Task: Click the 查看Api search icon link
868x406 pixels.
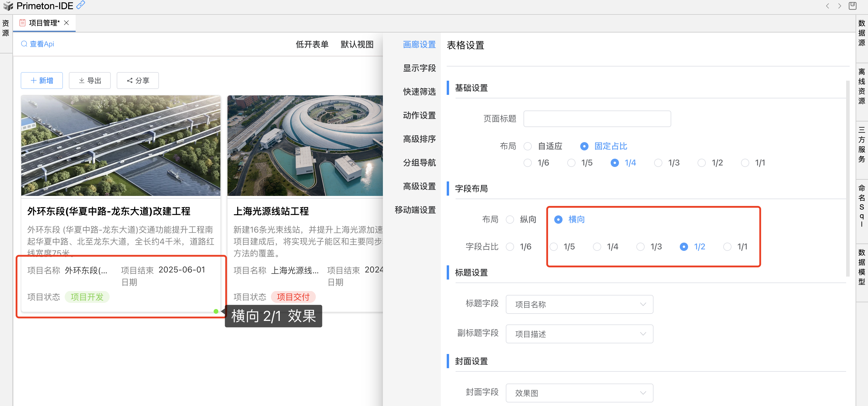Action: pos(38,44)
